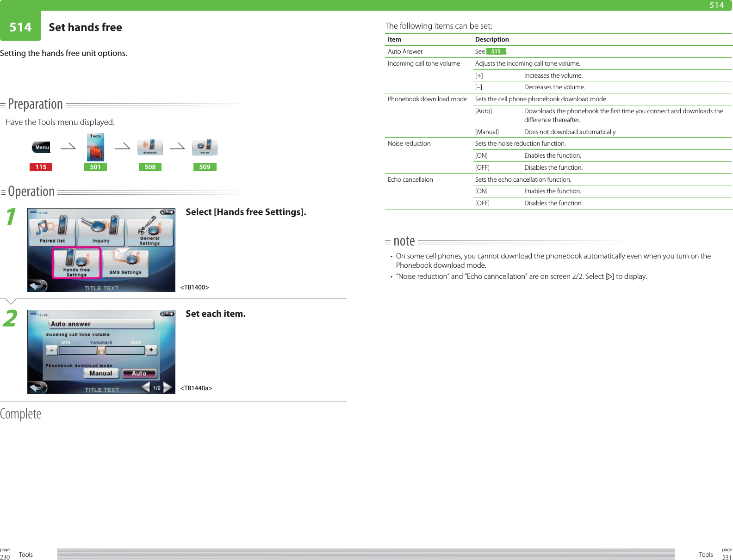Click the 'page 231' footer number

click(x=727, y=554)
